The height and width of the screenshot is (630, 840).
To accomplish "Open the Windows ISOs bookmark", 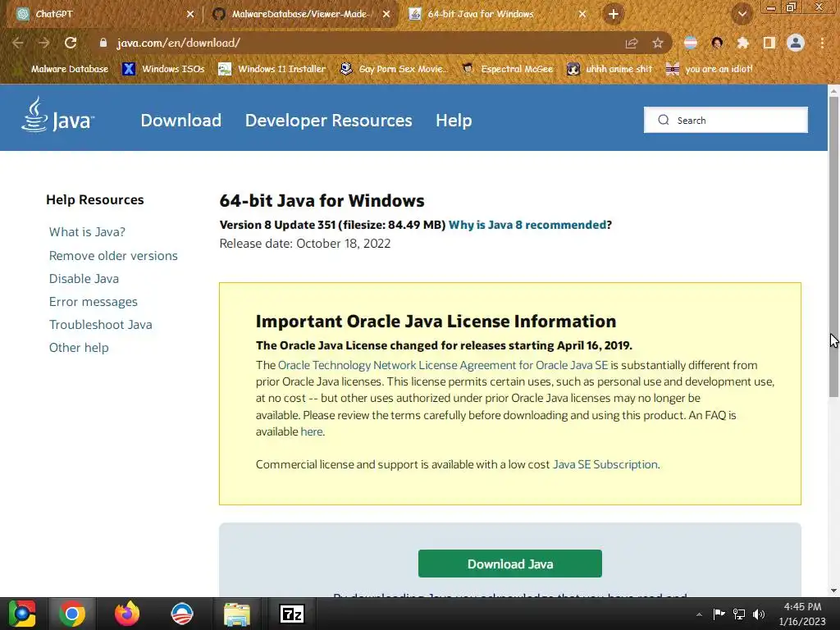I will pyautogui.click(x=163, y=69).
